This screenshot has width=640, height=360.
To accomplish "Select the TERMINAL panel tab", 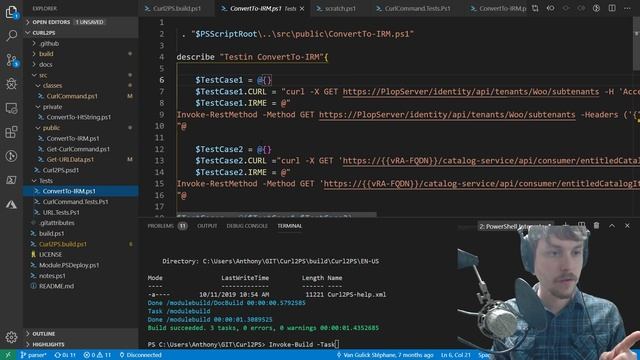I will [289, 226].
